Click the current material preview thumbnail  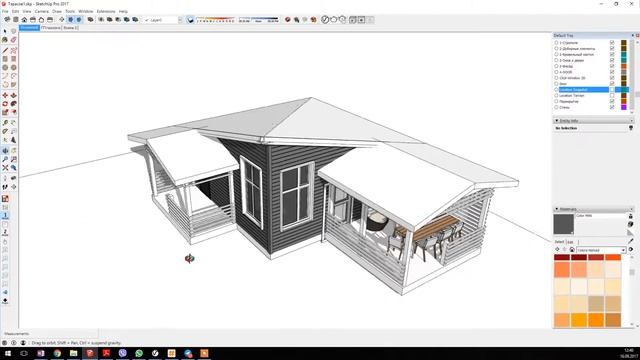(563, 224)
